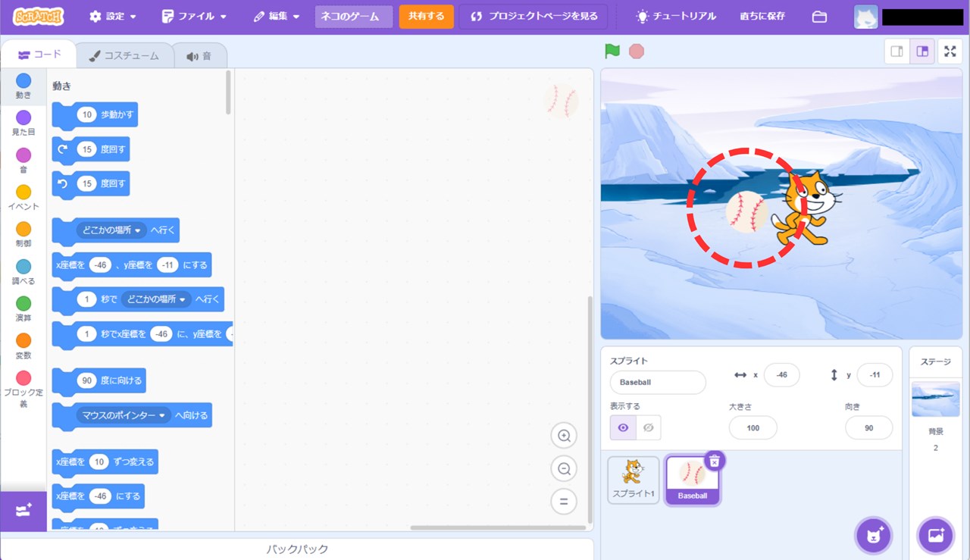The height and width of the screenshot is (560, 970).
Task: Edit the sprite x value field
Action: coord(781,375)
